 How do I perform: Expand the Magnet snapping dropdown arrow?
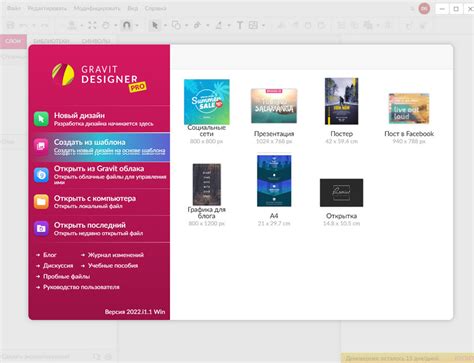pyautogui.click(x=137, y=26)
